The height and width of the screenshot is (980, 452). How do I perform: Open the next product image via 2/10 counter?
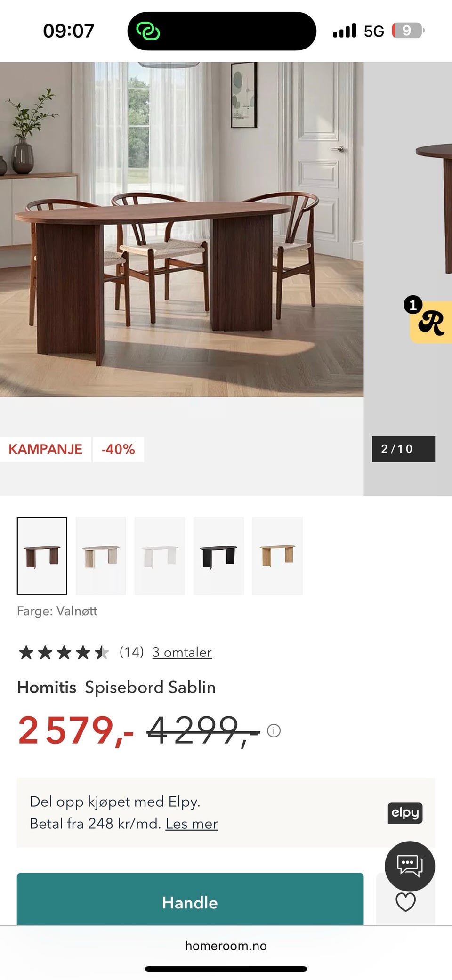[x=403, y=449]
